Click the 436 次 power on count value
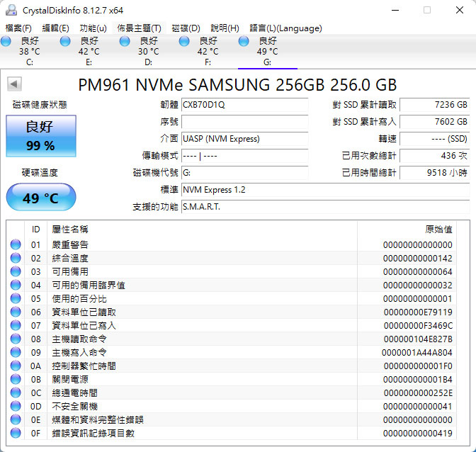 point(434,156)
